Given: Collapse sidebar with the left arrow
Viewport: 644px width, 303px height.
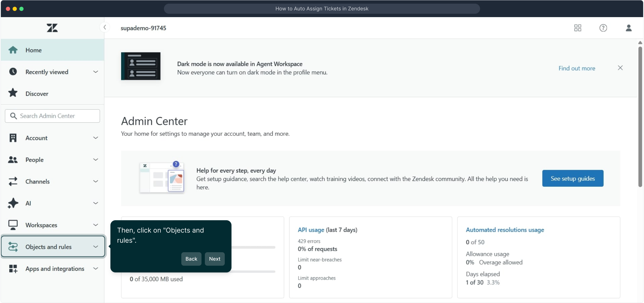Looking at the screenshot, I should pyautogui.click(x=105, y=27).
